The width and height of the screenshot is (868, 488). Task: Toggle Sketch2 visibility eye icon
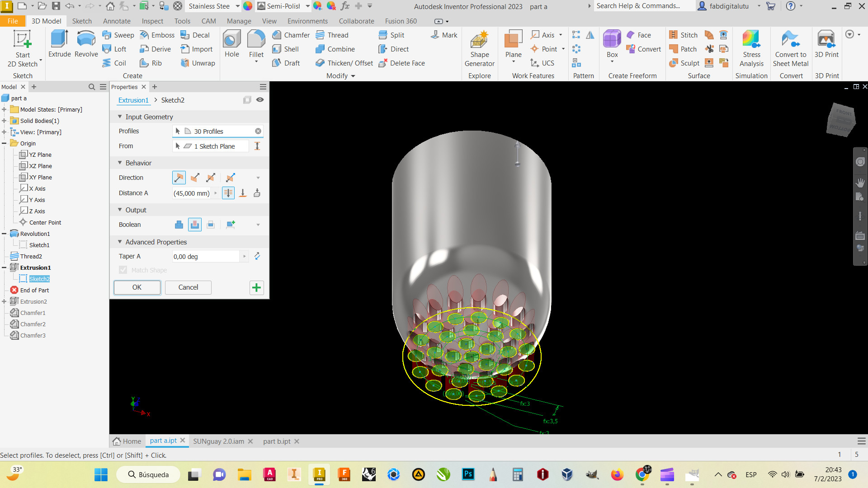260,100
